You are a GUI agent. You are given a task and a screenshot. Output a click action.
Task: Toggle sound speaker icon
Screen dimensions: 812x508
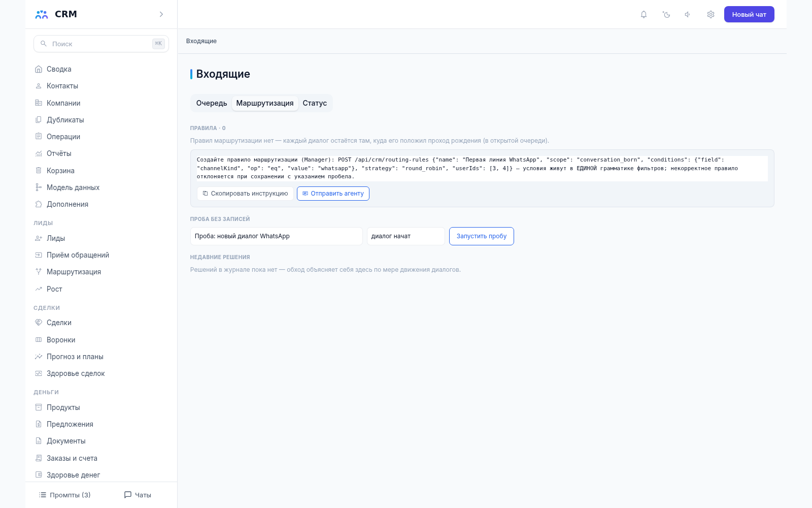[x=688, y=14]
